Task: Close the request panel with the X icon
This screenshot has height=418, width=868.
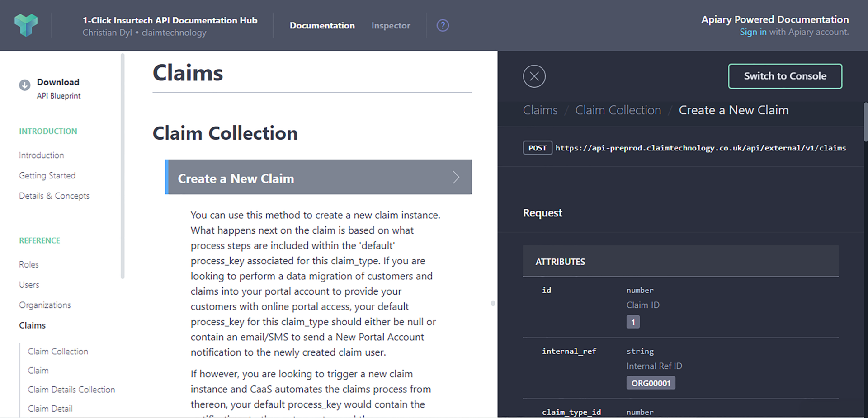Action: click(534, 76)
